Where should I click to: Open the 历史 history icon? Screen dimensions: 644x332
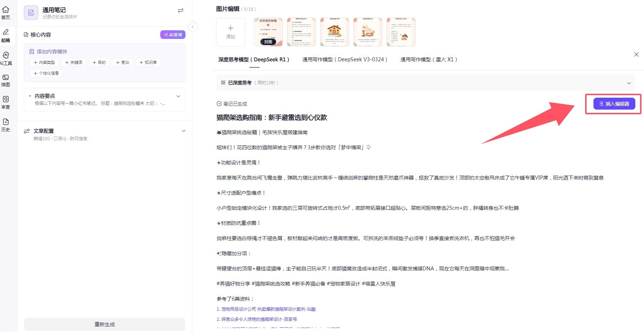click(x=6, y=125)
